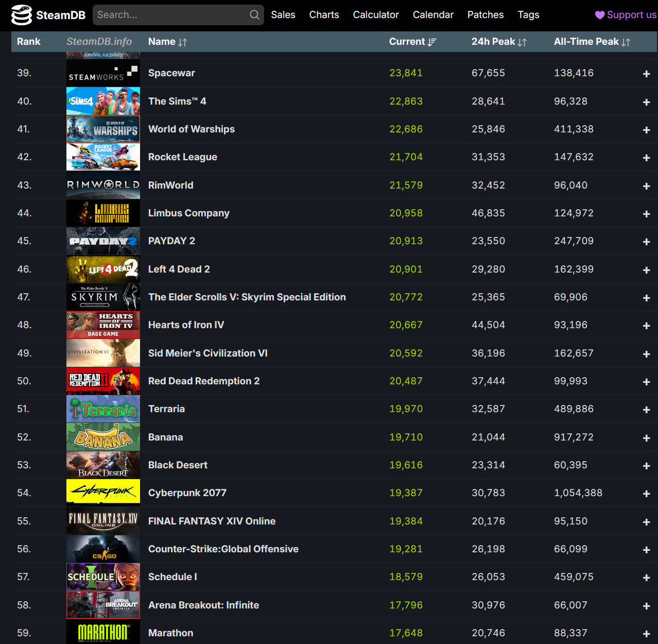This screenshot has height=644, width=658.
Task: Open the Charts page
Action: pyautogui.click(x=324, y=15)
